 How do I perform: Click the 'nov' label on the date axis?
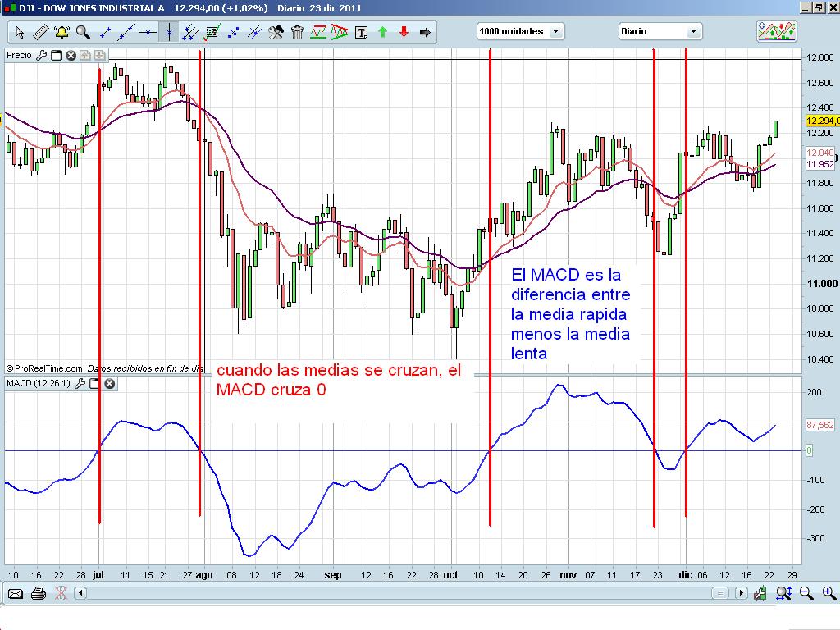[x=568, y=575]
